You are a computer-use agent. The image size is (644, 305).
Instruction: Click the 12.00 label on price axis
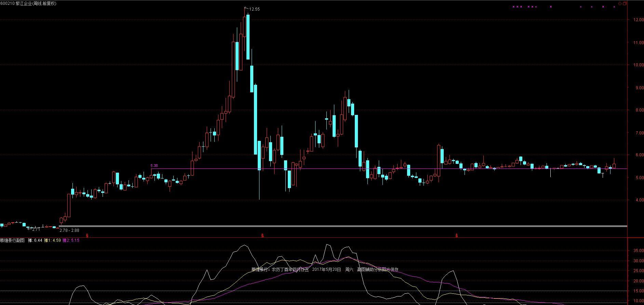pyautogui.click(x=639, y=20)
